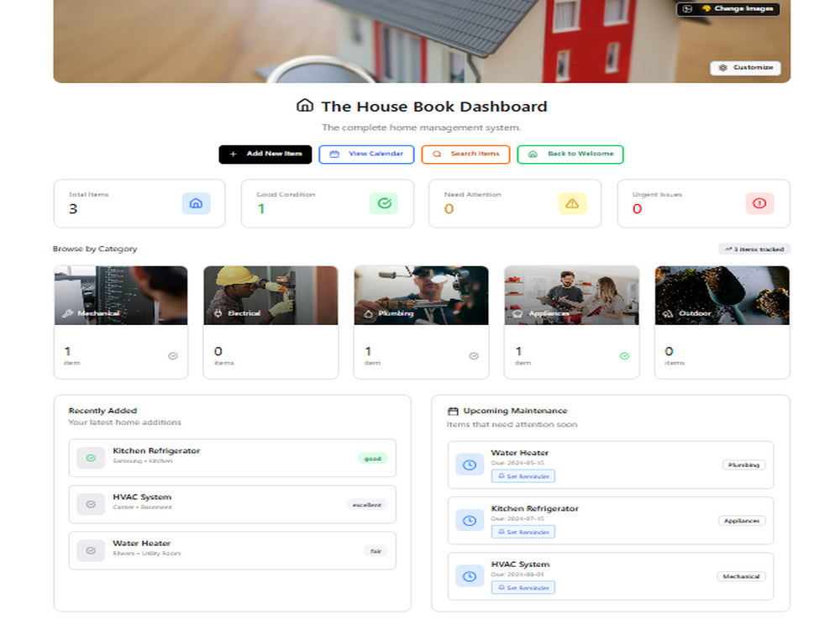Set Reminder for HVAC System maintenance
Image resolution: width=840 pixels, height=630 pixels.
pos(523,588)
